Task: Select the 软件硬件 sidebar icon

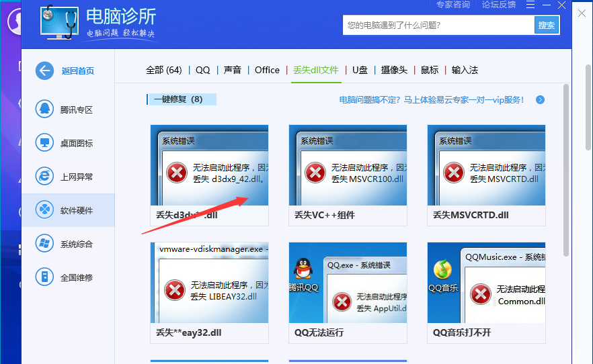Action: [x=44, y=210]
